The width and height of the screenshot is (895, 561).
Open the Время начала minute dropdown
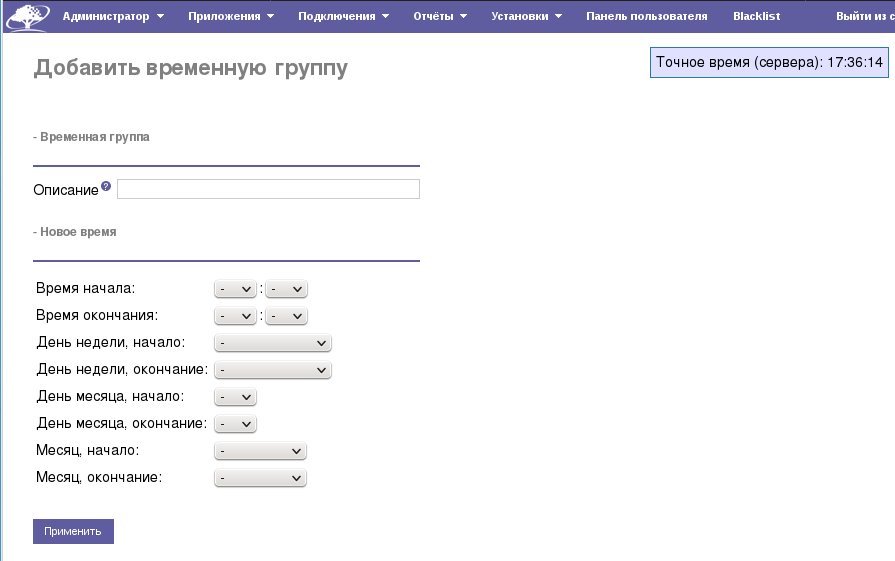[x=286, y=289]
